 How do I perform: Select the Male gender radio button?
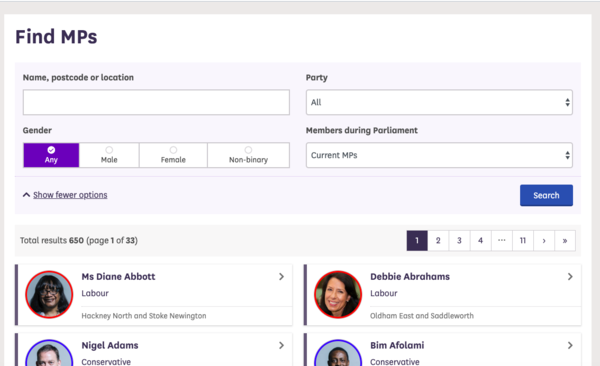tap(109, 155)
